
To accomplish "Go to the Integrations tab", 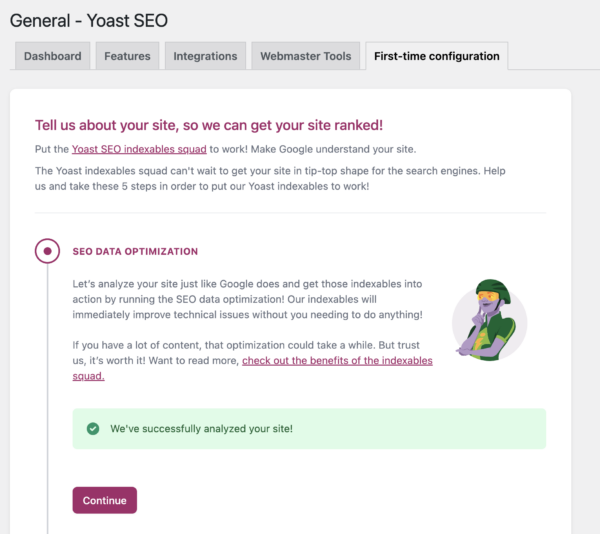I will (x=205, y=56).
